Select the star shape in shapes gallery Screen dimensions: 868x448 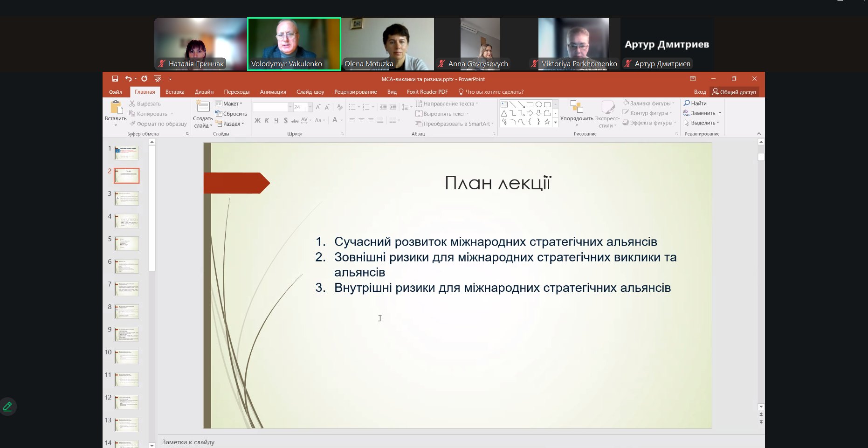547,122
